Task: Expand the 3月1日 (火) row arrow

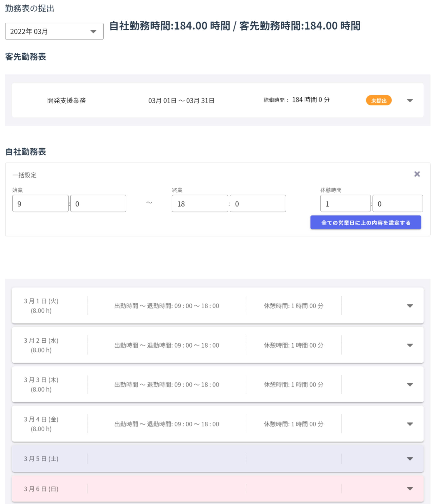Action: pos(410,306)
